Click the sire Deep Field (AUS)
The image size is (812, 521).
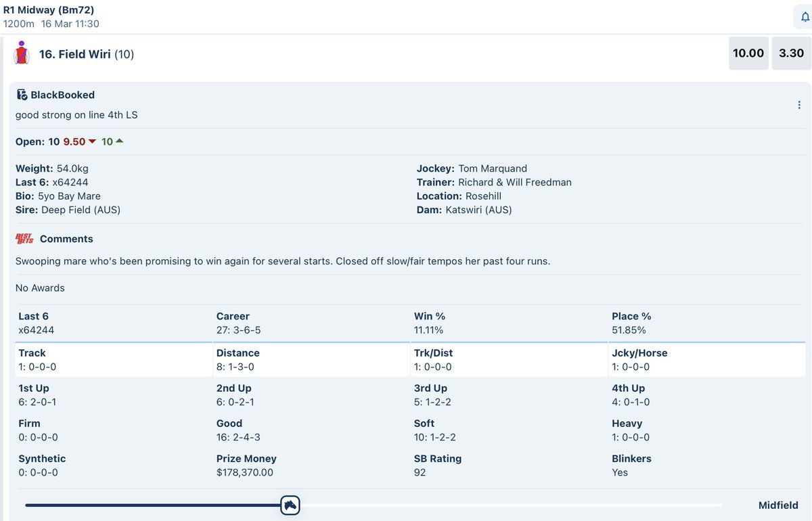click(81, 210)
